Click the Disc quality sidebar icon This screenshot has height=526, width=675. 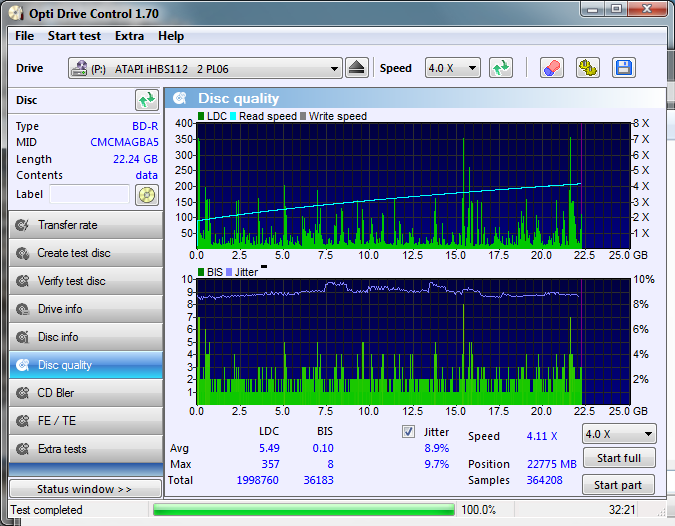[22, 365]
